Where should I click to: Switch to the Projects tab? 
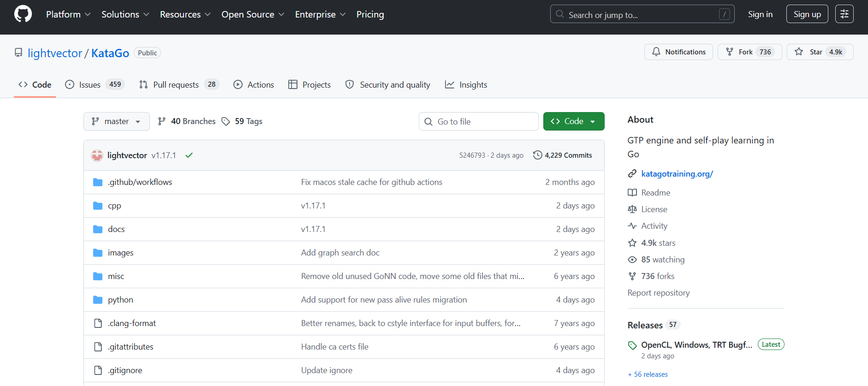coord(309,84)
